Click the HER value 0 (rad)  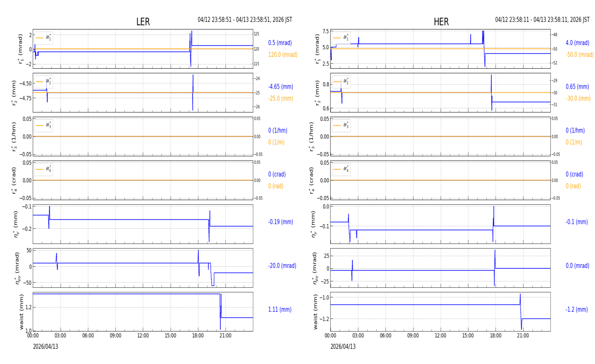pyautogui.click(x=573, y=186)
